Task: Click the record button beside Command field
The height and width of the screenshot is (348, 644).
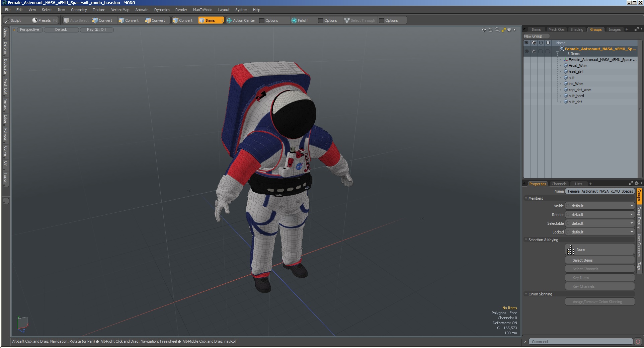Action: click(x=638, y=342)
